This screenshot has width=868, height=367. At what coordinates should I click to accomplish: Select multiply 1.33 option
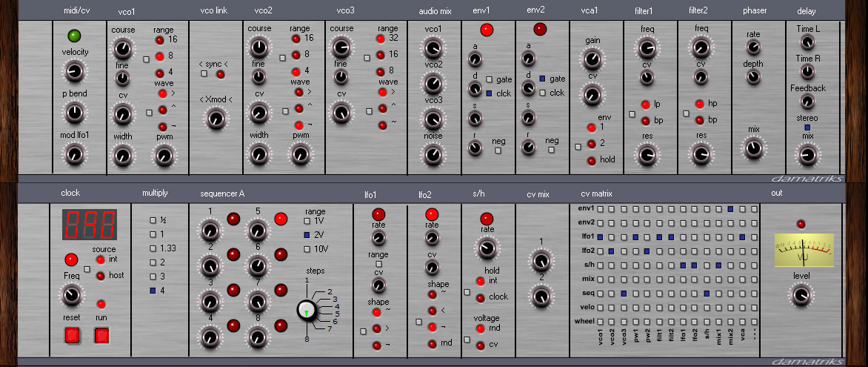[153, 248]
